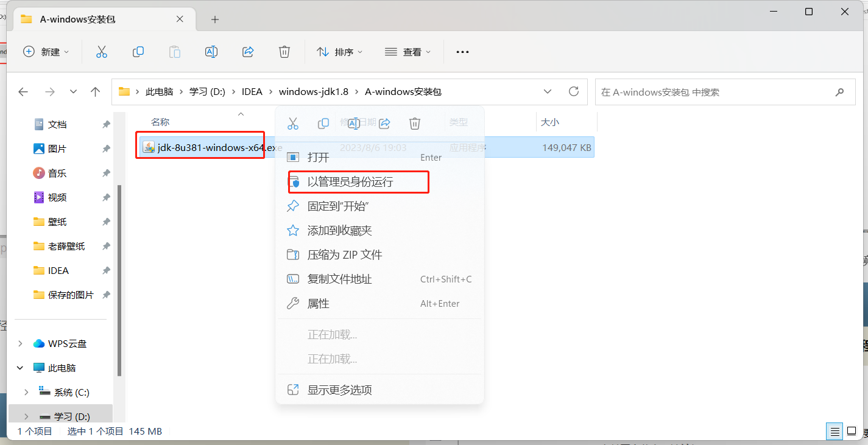Click windows-jdk1.8 in the address bar
868x445 pixels.
click(x=314, y=92)
